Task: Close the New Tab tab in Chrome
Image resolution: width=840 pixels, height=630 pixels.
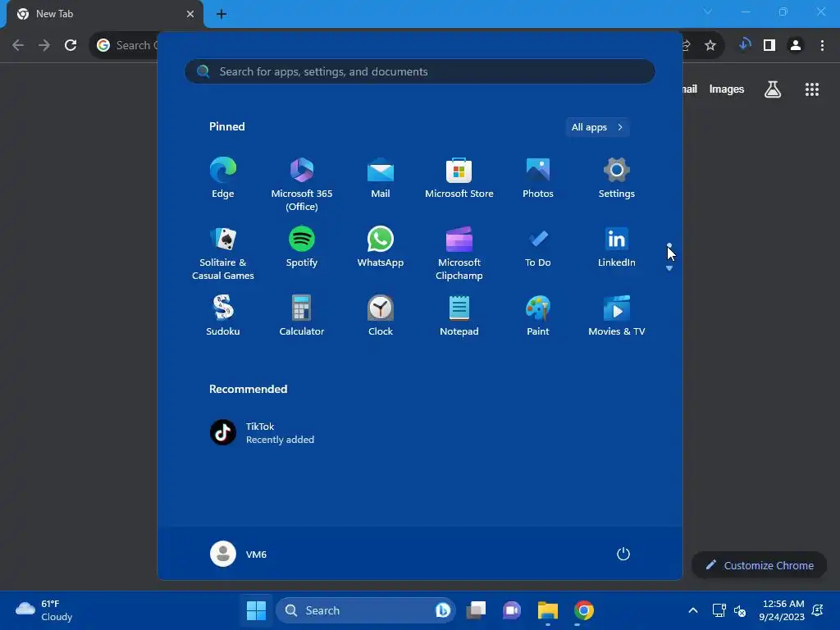Action: pyautogui.click(x=190, y=14)
